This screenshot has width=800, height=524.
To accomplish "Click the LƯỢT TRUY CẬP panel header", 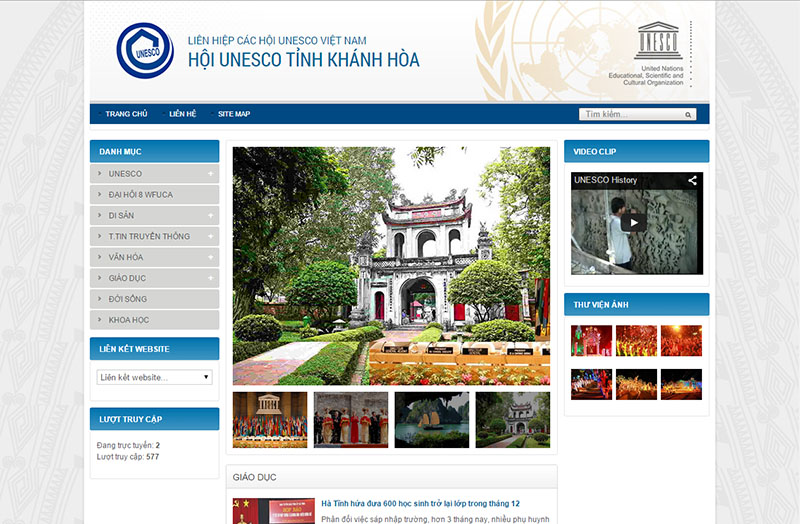I will pos(155,419).
